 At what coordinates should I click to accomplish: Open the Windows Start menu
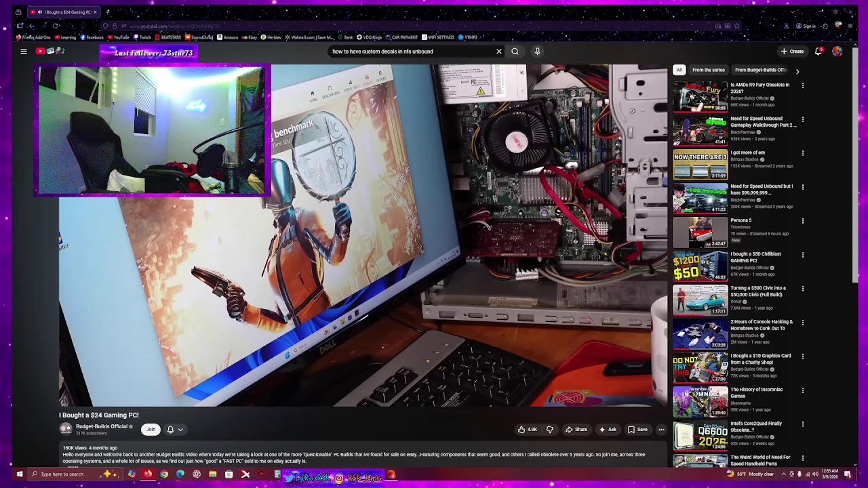pos(19,474)
